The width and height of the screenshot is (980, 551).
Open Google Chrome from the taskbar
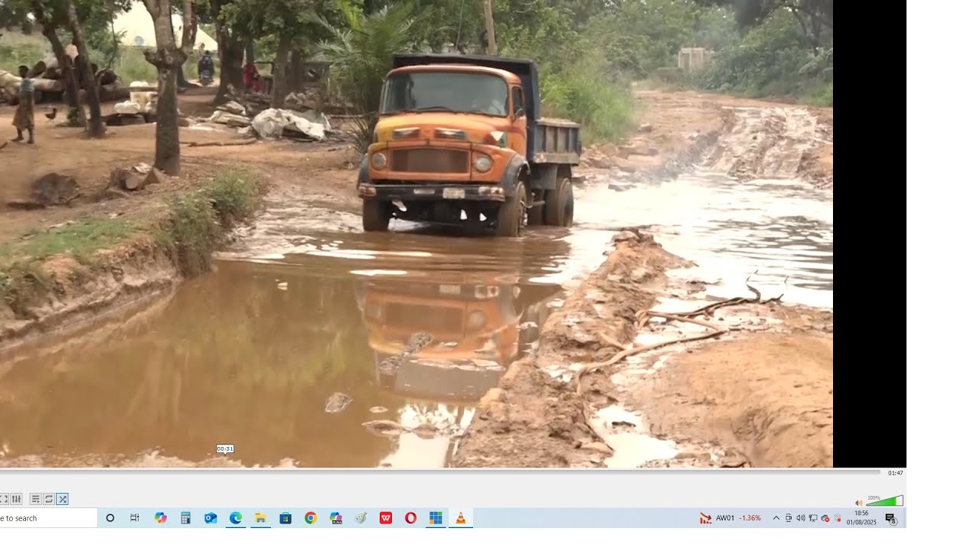click(311, 518)
